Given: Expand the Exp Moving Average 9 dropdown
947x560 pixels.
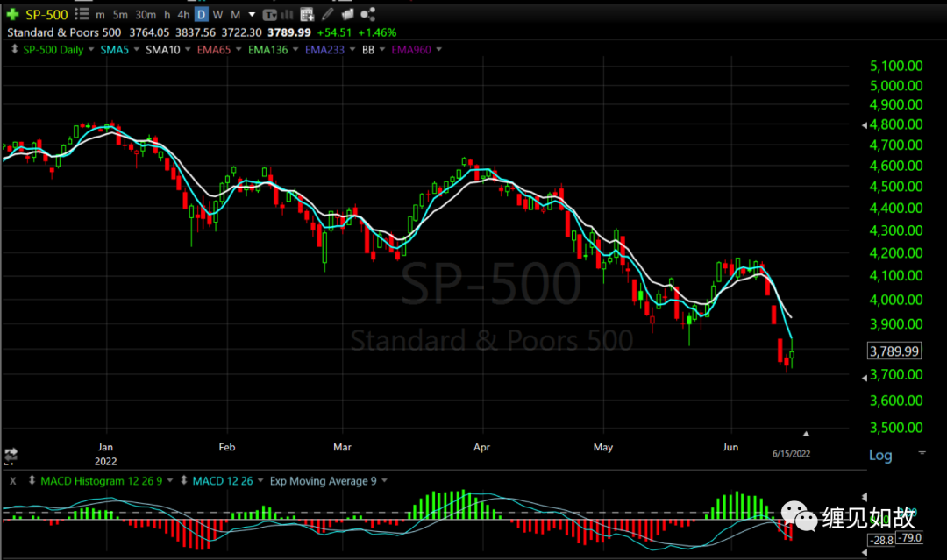Looking at the screenshot, I should tap(384, 481).
